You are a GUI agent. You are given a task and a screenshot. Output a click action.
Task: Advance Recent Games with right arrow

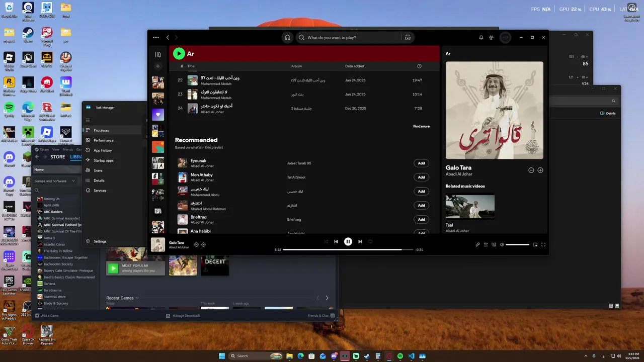[327, 298]
